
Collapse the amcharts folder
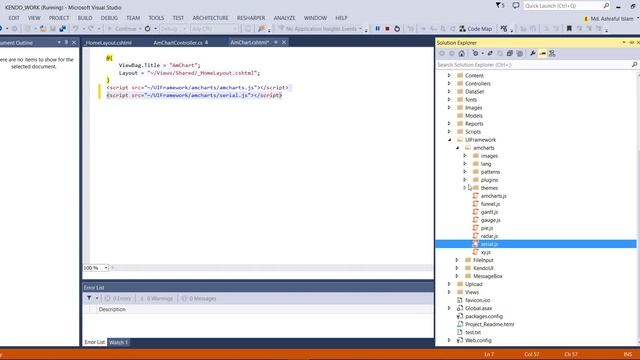(x=457, y=148)
